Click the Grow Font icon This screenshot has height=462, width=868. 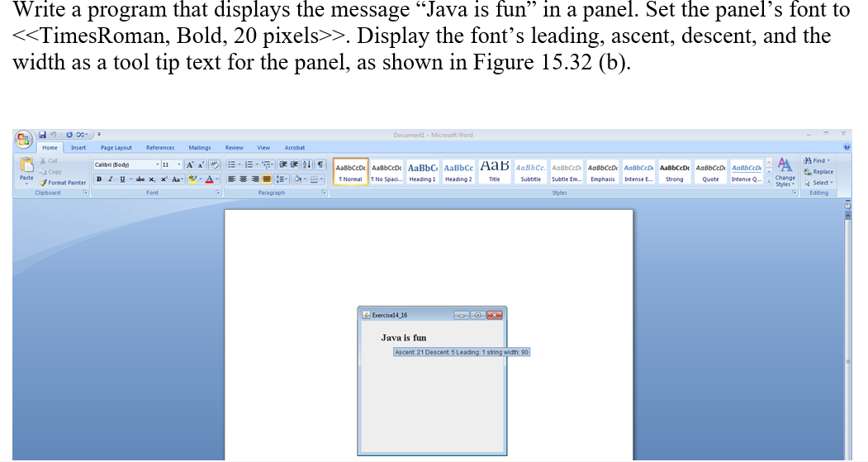190,165
